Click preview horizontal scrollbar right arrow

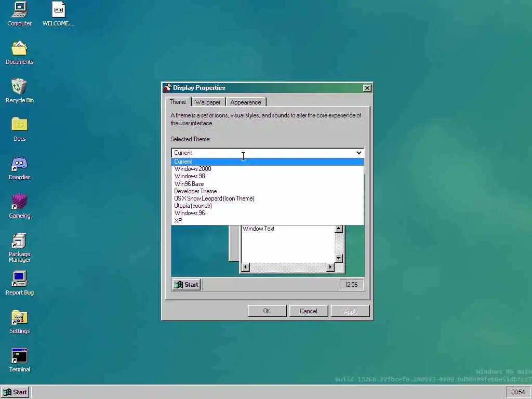(x=330, y=268)
